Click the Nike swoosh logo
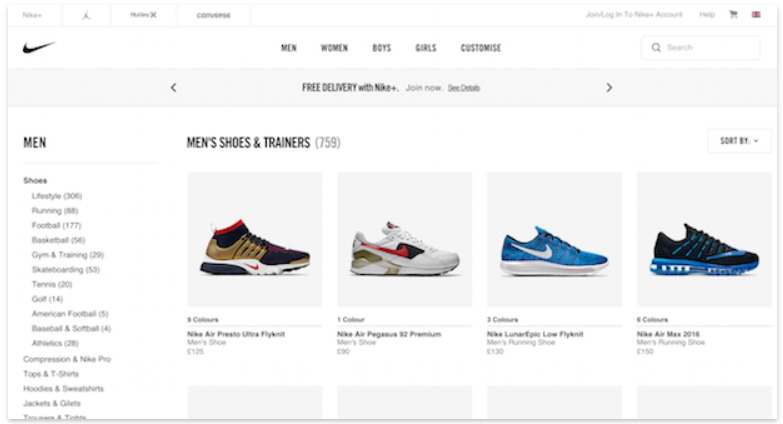The image size is (783, 424). pos(38,47)
